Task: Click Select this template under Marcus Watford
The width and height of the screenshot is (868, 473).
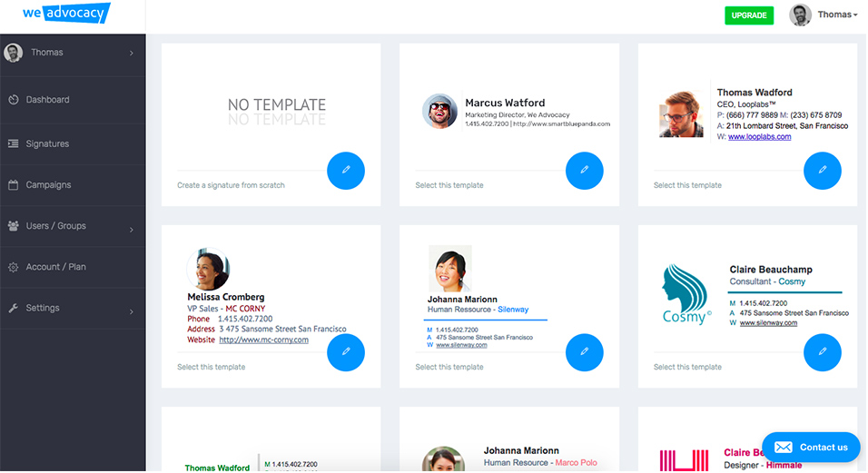Action: (x=449, y=185)
